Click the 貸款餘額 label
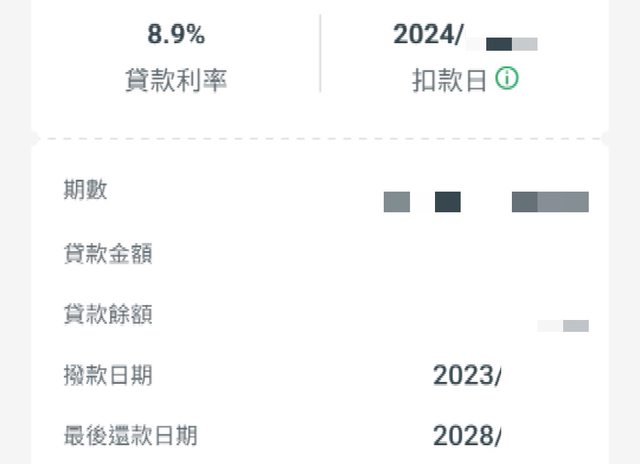Viewport: 640px width, 464px height. pyautogui.click(x=107, y=315)
